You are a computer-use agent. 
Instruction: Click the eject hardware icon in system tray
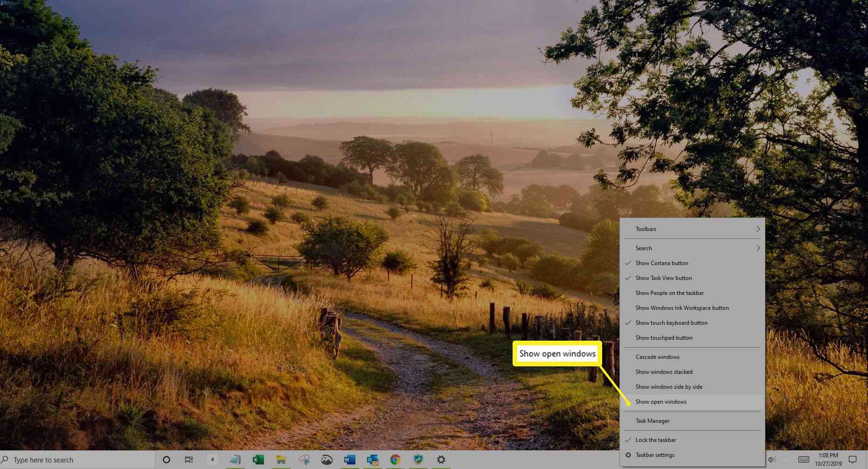pos(787,460)
